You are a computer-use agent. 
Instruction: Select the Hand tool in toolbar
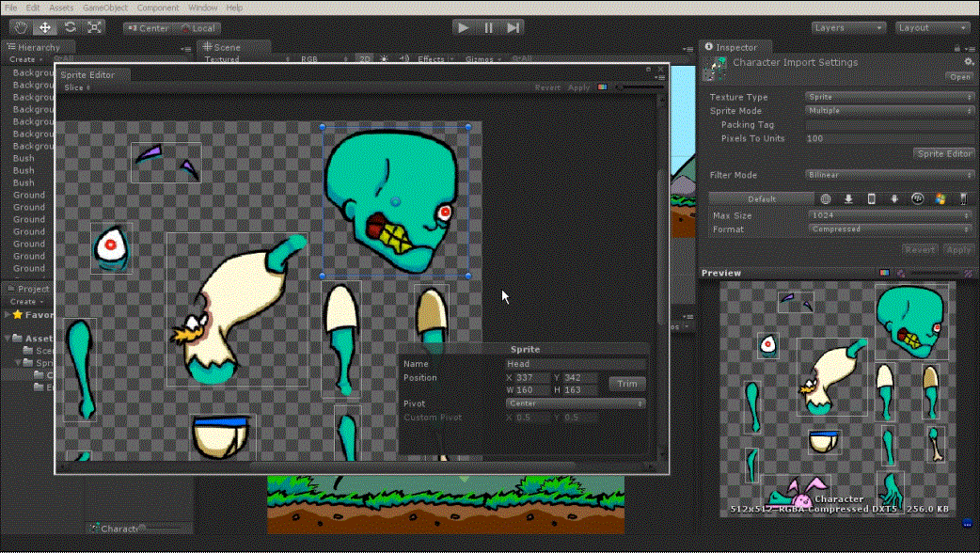tap(21, 27)
